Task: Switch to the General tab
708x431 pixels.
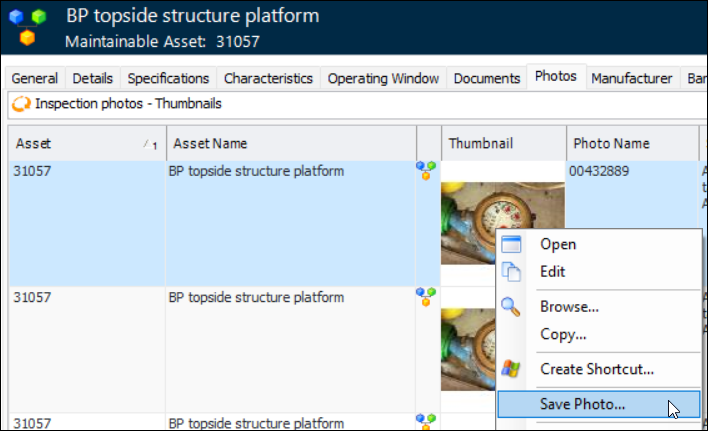Action: coord(34,78)
